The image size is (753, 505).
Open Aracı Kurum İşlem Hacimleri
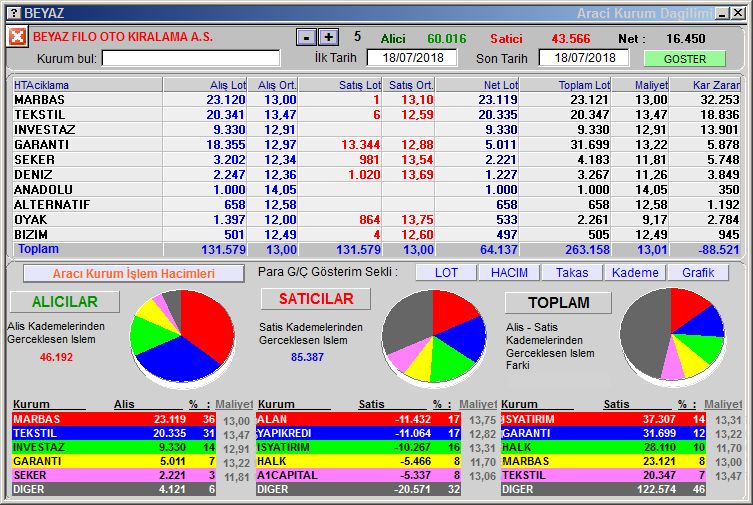coord(134,274)
